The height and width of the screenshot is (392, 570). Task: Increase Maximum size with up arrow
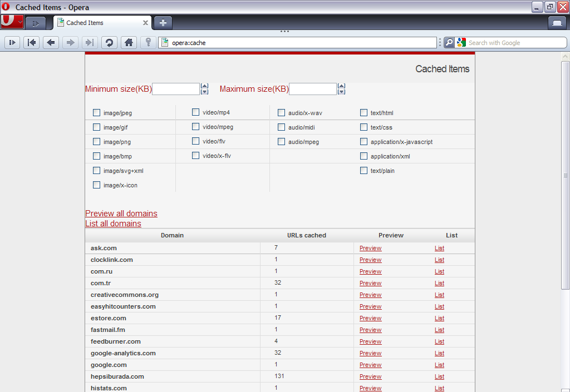341,86
